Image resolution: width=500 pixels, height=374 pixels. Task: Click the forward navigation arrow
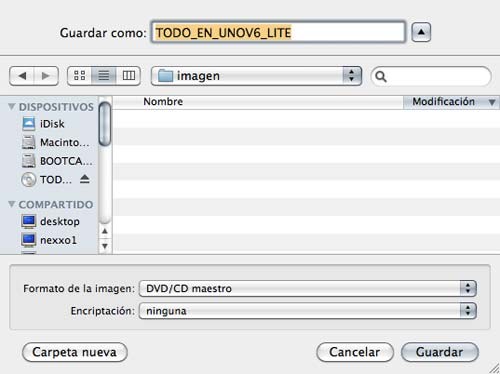pyautogui.click(x=46, y=76)
